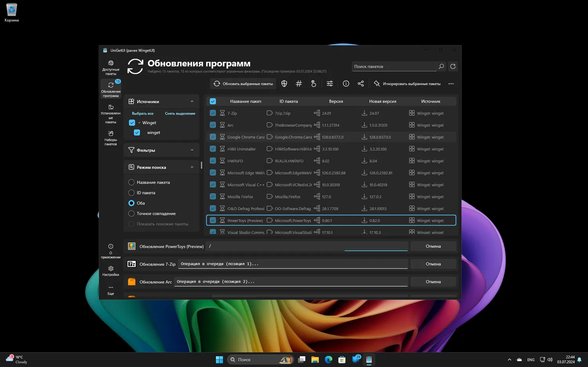Uncheck the 7-Zip package checkbox

[213, 113]
